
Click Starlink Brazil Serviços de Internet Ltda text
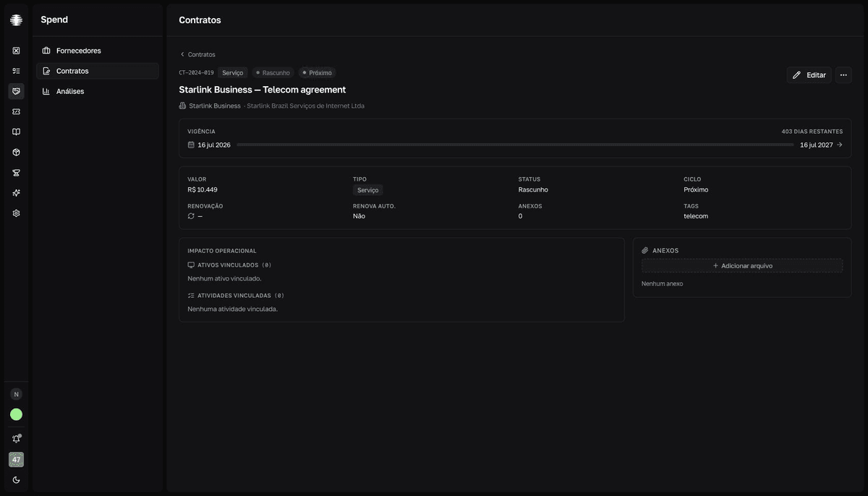pos(306,106)
